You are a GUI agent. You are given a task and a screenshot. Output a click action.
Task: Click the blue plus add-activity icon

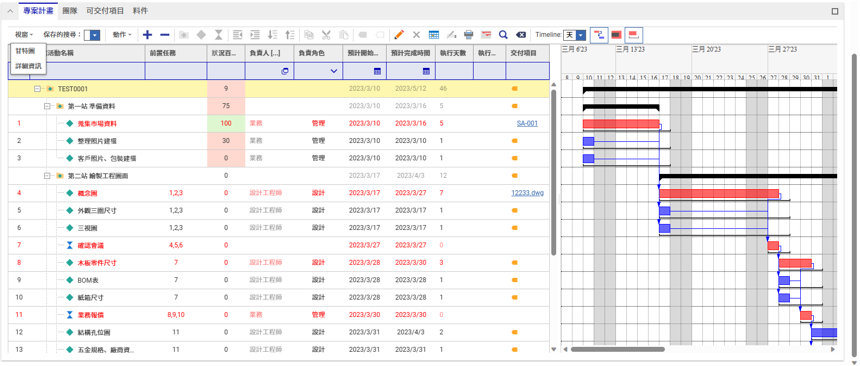click(x=147, y=35)
